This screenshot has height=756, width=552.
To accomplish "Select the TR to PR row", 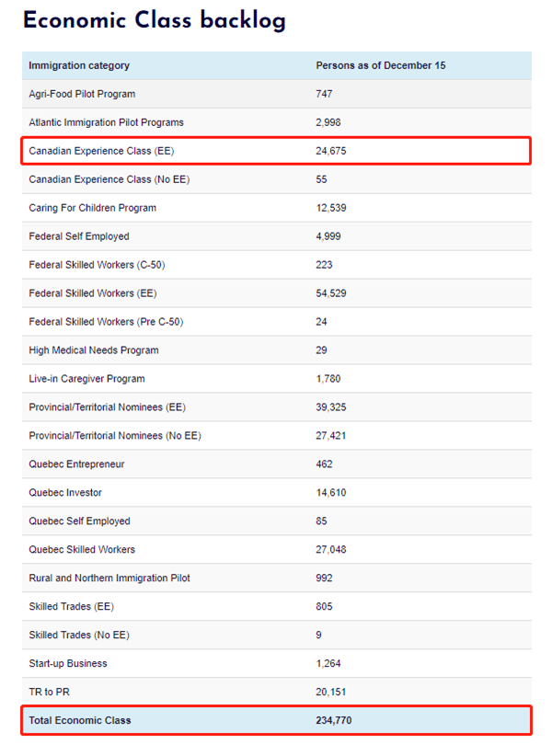I will [x=277, y=692].
